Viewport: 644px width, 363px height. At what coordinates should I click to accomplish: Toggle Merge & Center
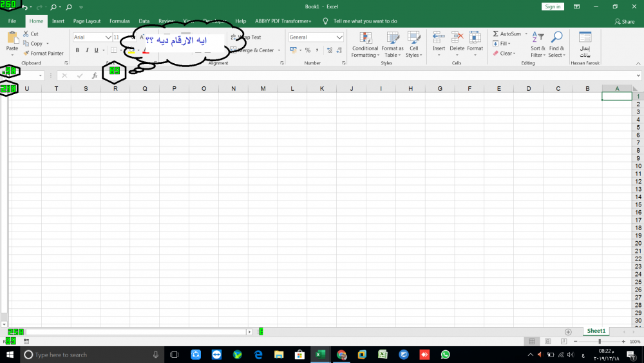(x=252, y=50)
